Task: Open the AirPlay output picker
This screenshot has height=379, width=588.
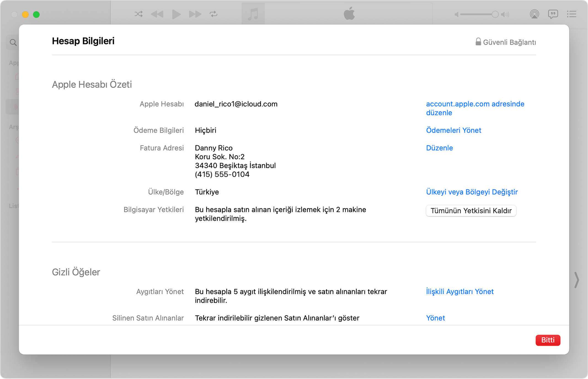Action: (x=534, y=14)
